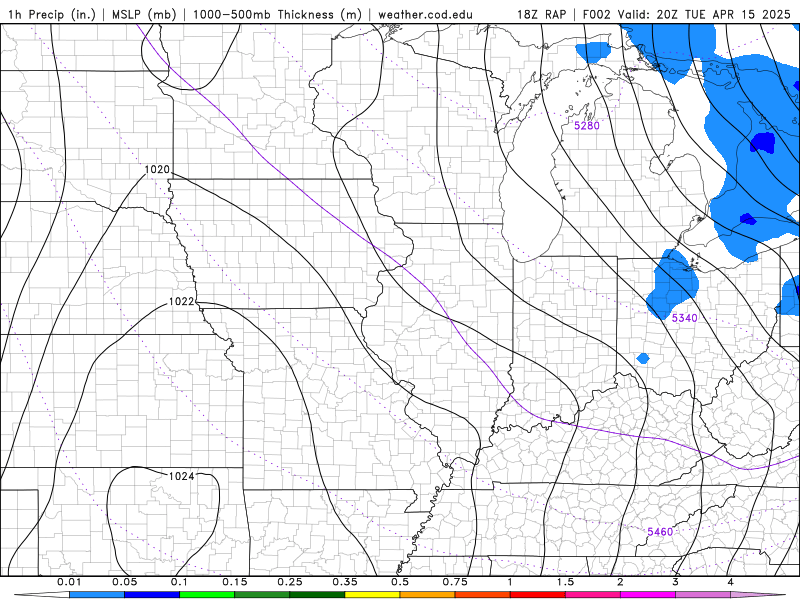Screen dimensions: 800x600
Task: Click the 1022 isobar label
Action: 182,302
